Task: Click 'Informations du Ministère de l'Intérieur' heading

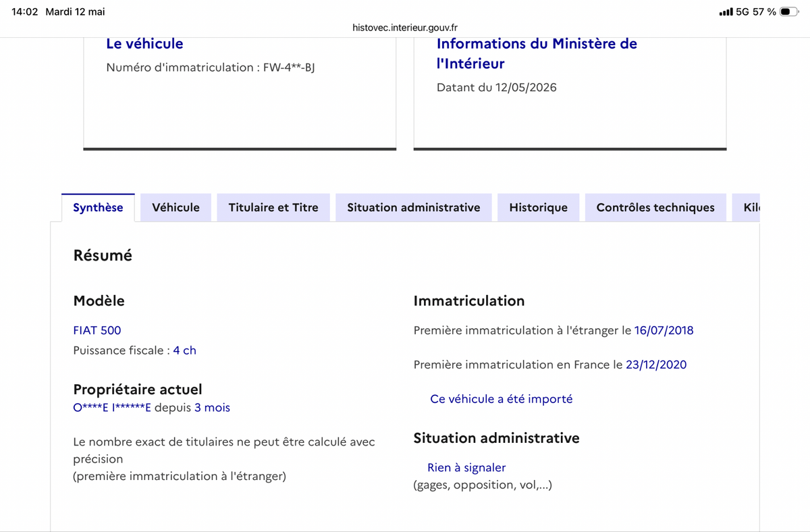Action: tap(537, 53)
